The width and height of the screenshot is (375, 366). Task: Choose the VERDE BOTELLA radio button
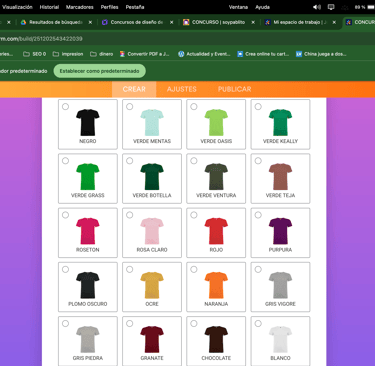tap(130, 161)
